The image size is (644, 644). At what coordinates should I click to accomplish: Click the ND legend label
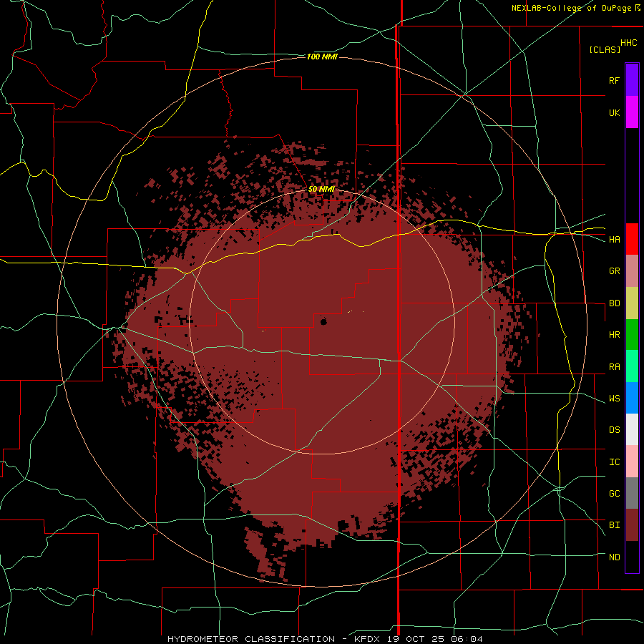(x=614, y=557)
